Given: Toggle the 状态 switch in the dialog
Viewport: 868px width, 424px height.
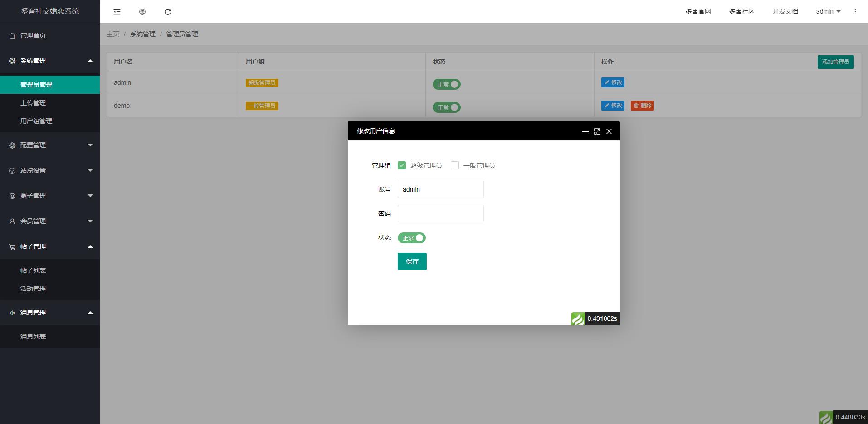Looking at the screenshot, I should (411, 238).
